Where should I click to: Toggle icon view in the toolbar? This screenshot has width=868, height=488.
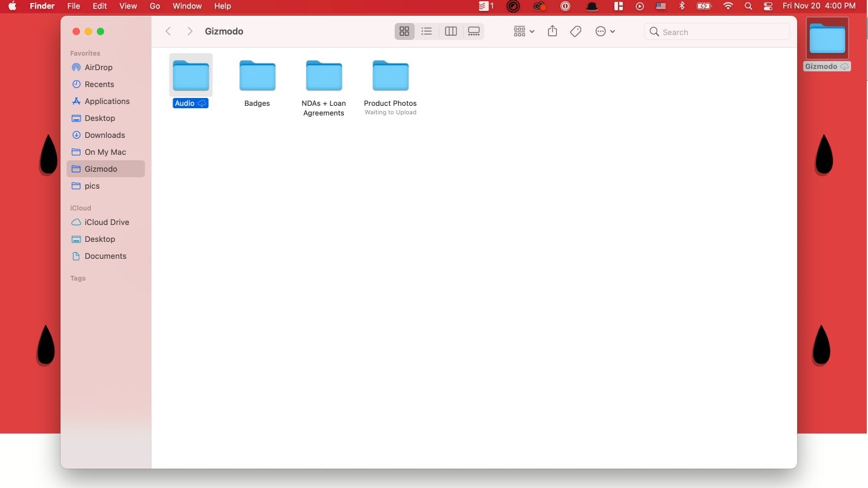click(404, 31)
